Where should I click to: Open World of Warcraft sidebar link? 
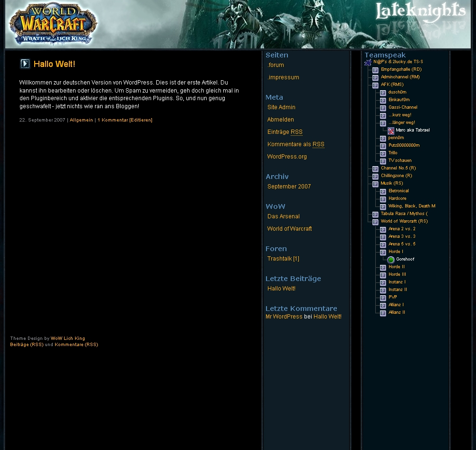[x=290, y=229]
